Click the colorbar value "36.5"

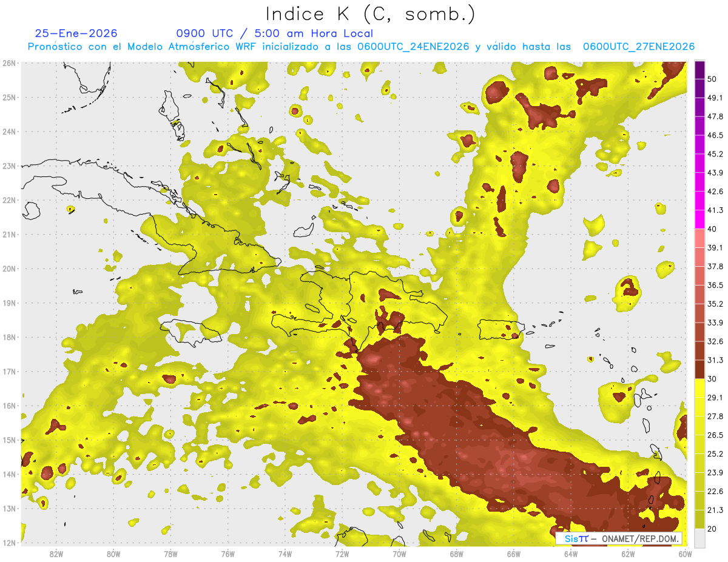pyautogui.click(x=715, y=285)
